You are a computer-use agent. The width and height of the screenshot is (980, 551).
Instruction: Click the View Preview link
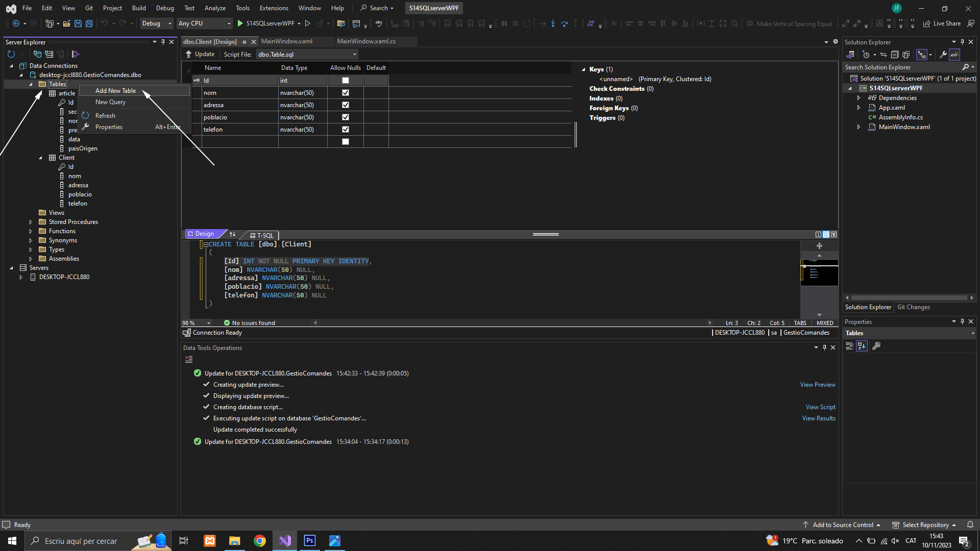pyautogui.click(x=817, y=385)
